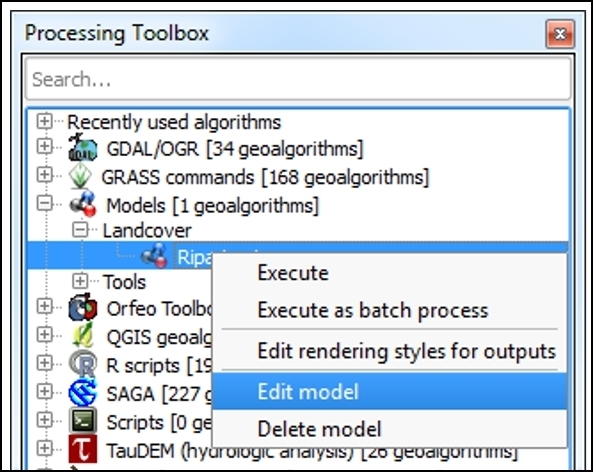Expand Recently used algorithms
The height and width of the screenshot is (472, 593).
point(45,121)
